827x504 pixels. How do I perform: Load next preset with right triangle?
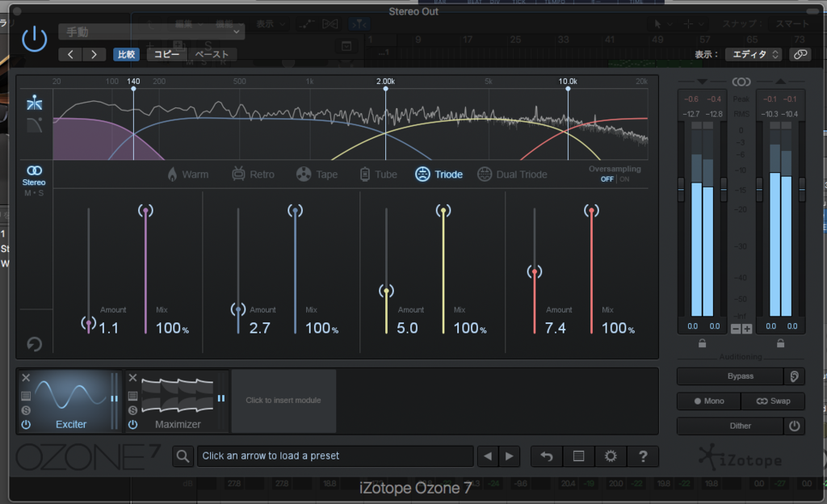509,456
